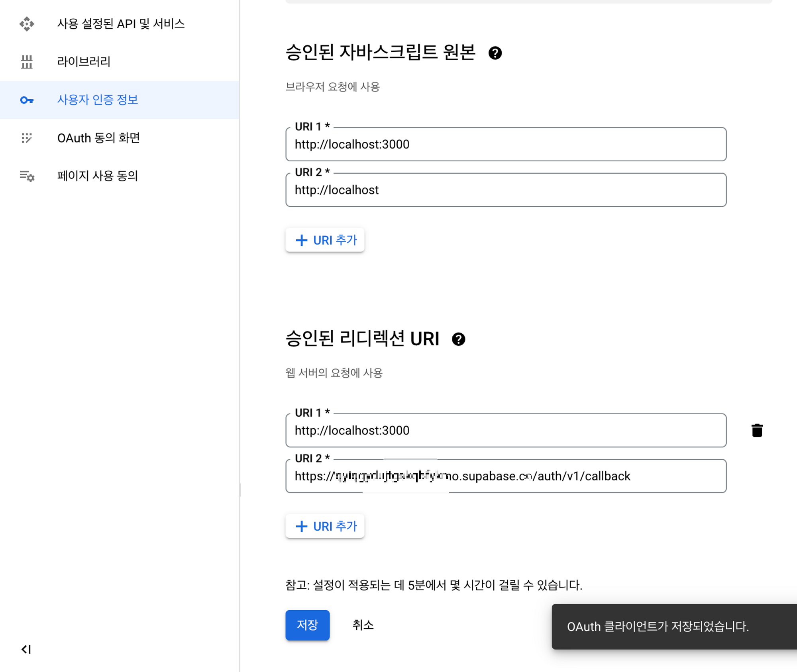Screen dimensions: 797x672
Task: Click the OAuth consent screen icon
Action: (x=27, y=138)
